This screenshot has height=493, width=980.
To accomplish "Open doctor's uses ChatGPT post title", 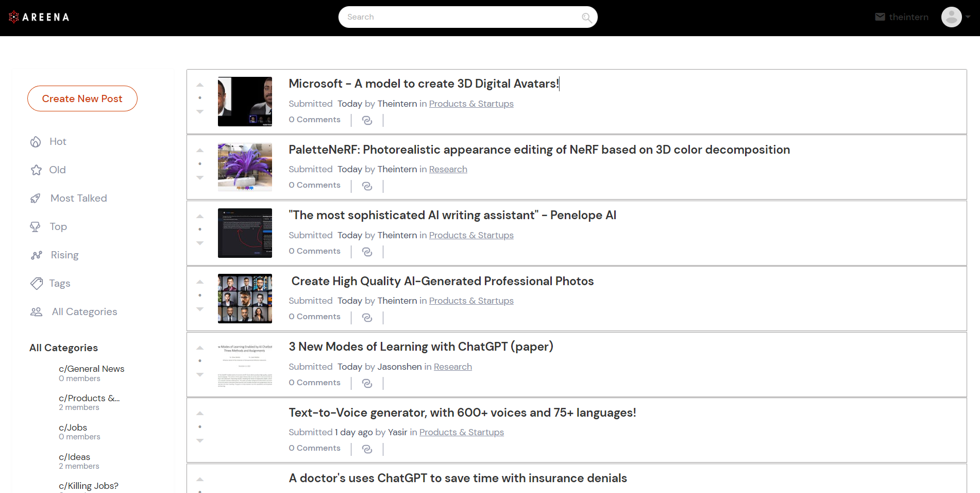I will coord(458,478).
